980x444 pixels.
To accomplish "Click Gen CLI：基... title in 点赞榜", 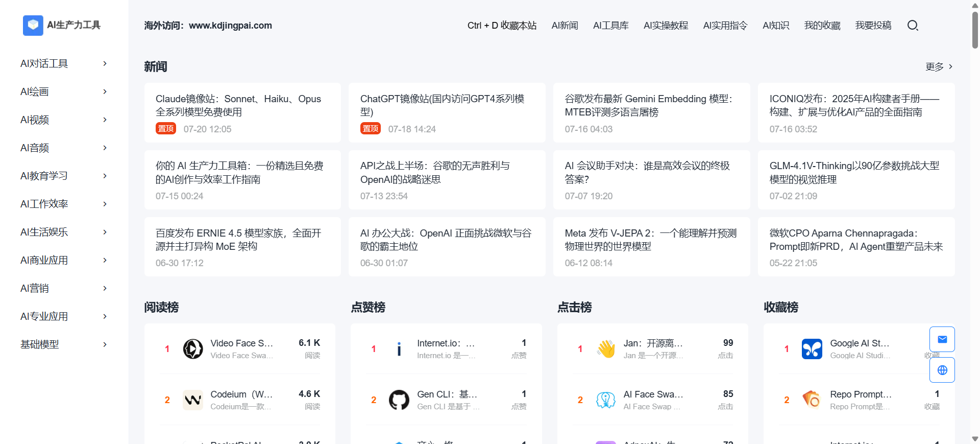I will 447,394.
